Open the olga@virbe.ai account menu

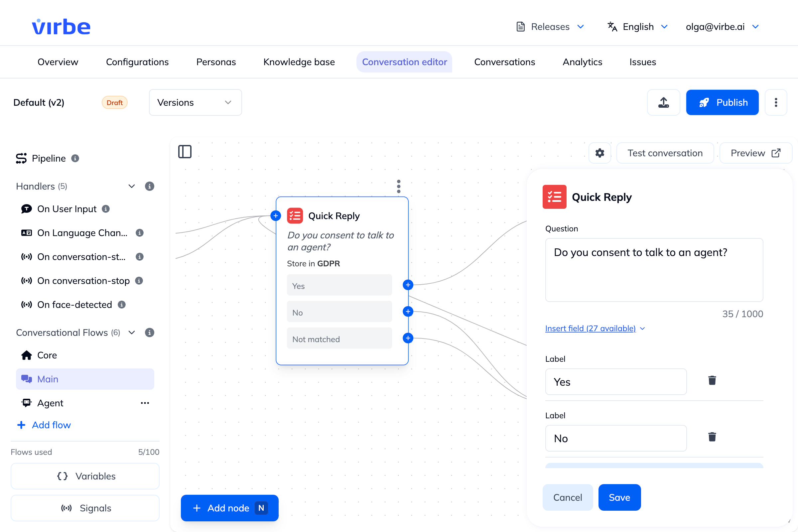(x=722, y=27)
